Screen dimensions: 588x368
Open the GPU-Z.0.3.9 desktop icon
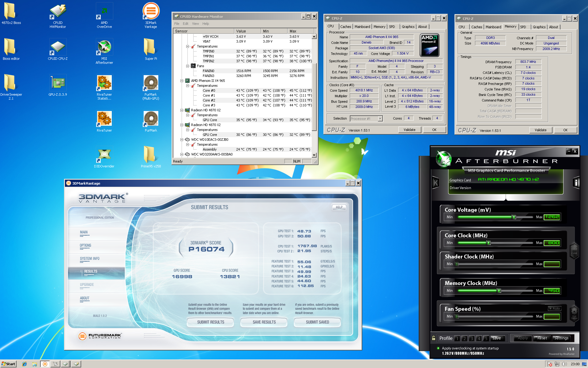click(x=58, y=86)
